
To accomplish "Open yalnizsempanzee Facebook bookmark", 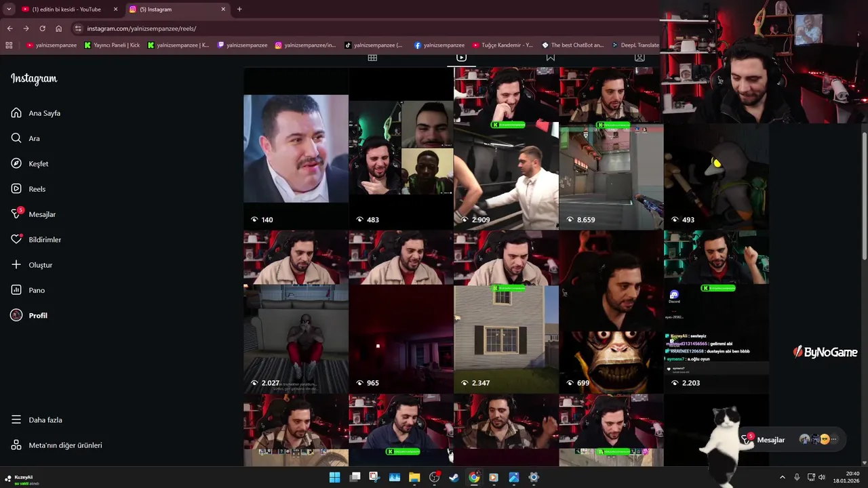I will click(x=439, y=45).
